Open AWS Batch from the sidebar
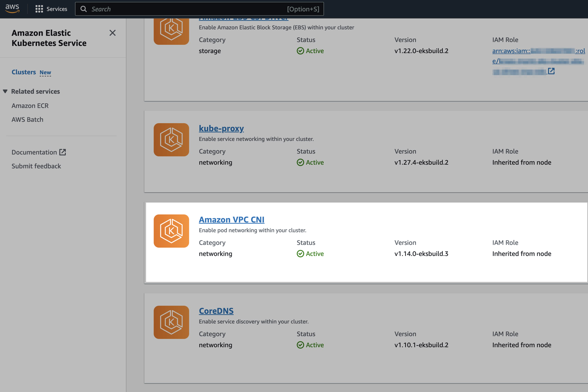 coord(27,119)
